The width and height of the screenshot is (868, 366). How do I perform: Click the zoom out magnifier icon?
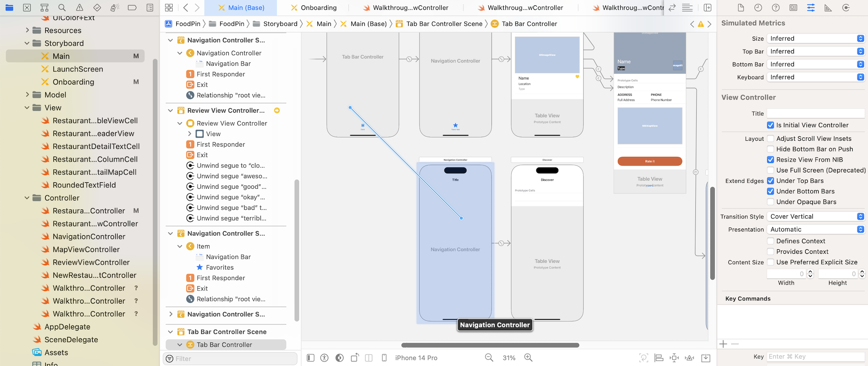(489, 357)
